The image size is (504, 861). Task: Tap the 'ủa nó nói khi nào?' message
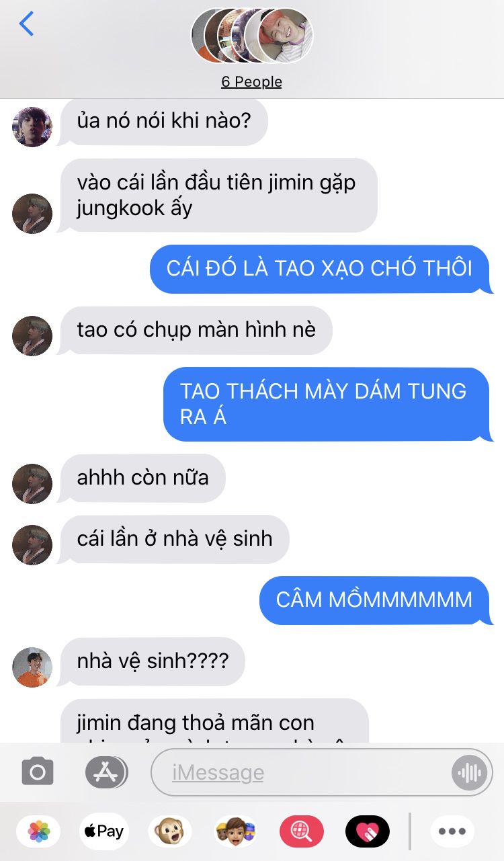(164, 121)
